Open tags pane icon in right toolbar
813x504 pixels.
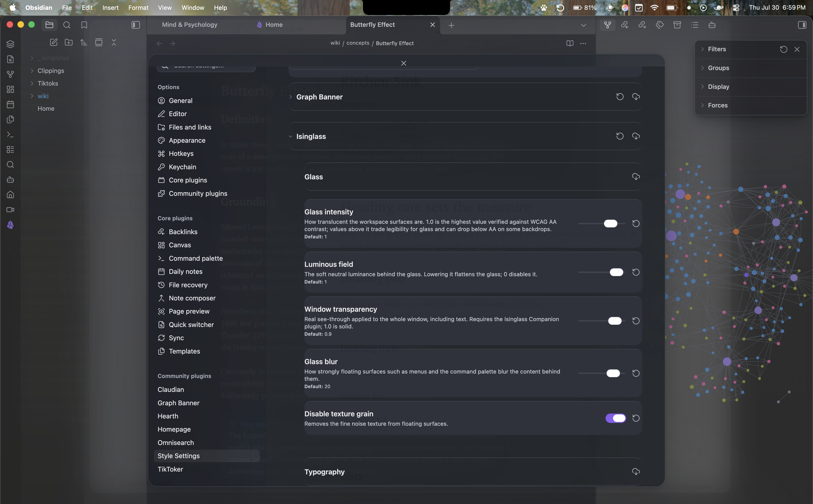(x=660, y=25)
